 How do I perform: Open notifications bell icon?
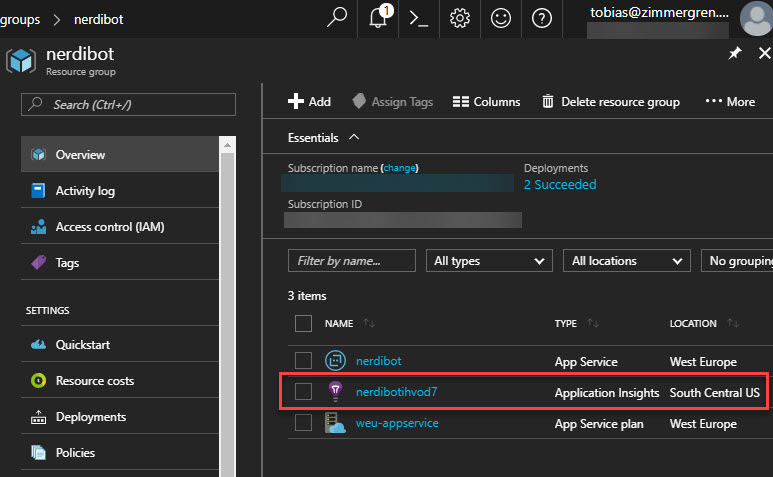click(x=380, y=17)
